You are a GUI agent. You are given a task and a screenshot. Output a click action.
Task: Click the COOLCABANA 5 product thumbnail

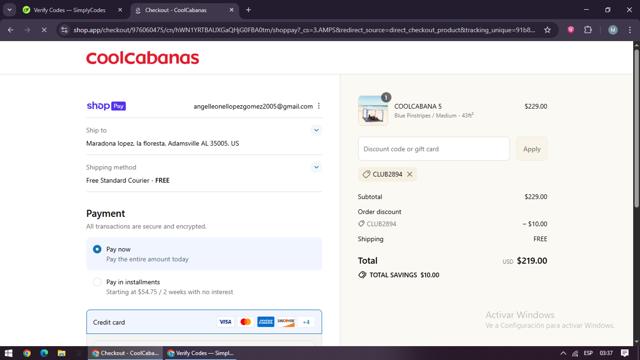373,111
